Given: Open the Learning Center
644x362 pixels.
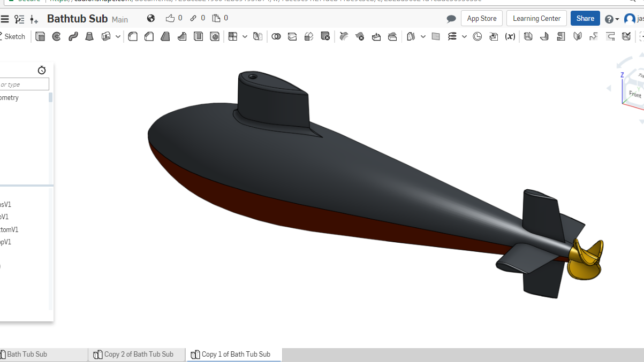Looking at the screenshot, I should point(536,18).
